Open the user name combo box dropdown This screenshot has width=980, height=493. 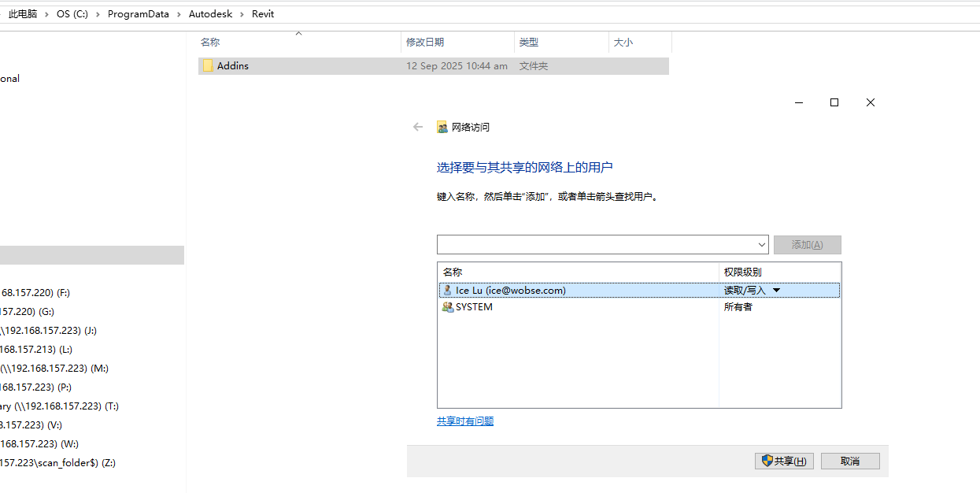(761, 245)
